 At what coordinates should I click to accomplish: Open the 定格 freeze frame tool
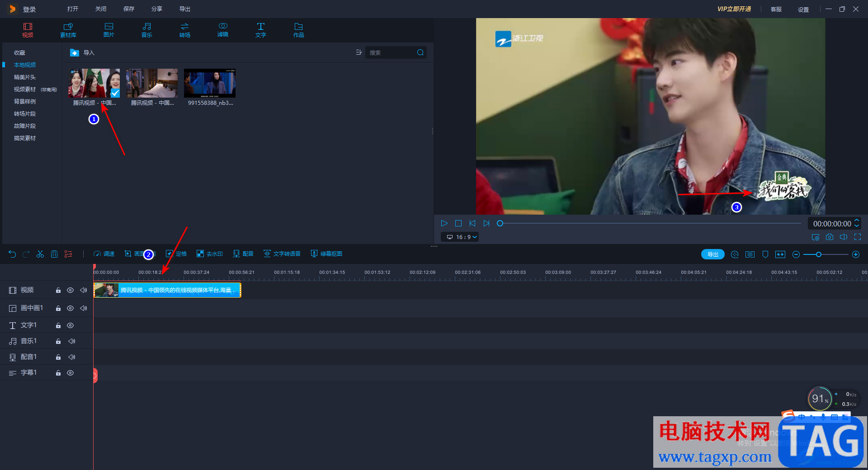tap(176, 254)
